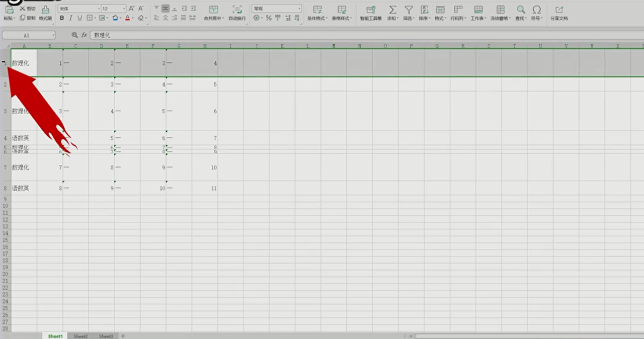Viewport: 644px width, 339px height.
Task: Click the Find (查找) magnifier icon
Action: [x=521, y=10]
